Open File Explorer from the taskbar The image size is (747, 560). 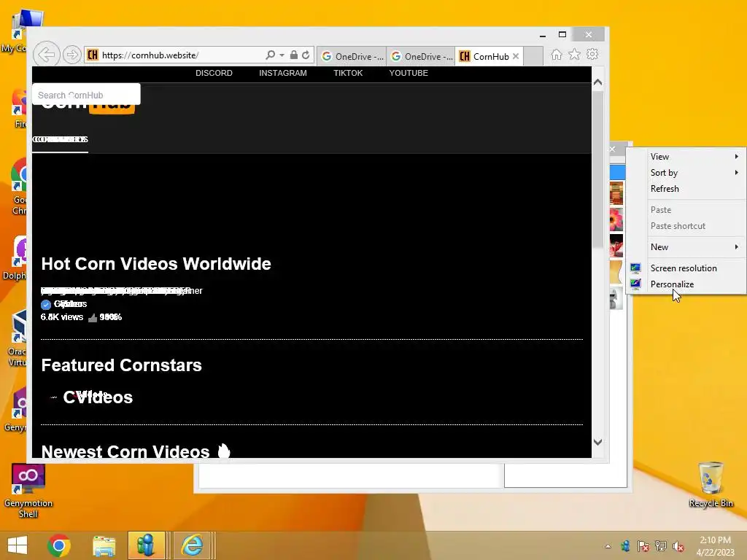(x=104, y=545)
